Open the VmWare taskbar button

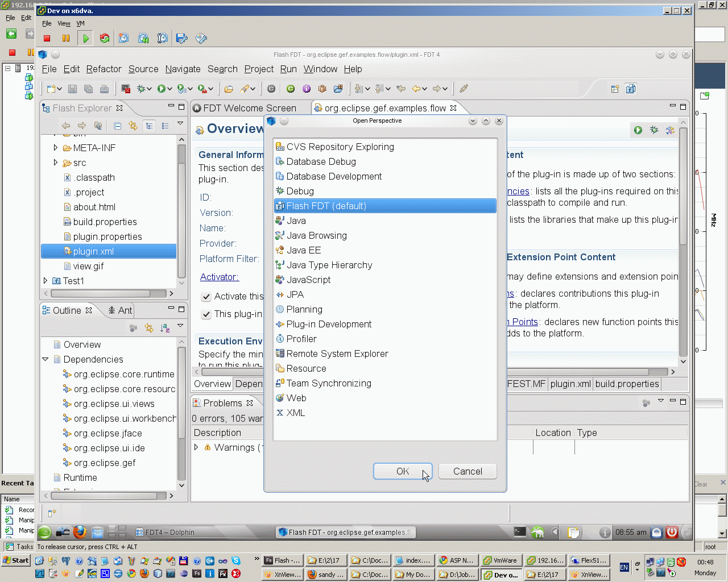tap(500, 560)
